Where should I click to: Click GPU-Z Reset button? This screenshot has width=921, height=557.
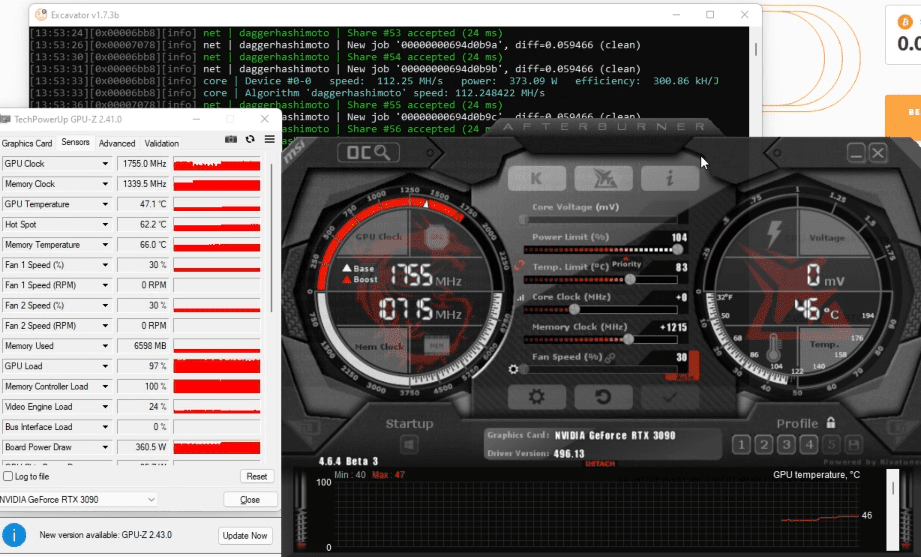[x=257, y=477]
